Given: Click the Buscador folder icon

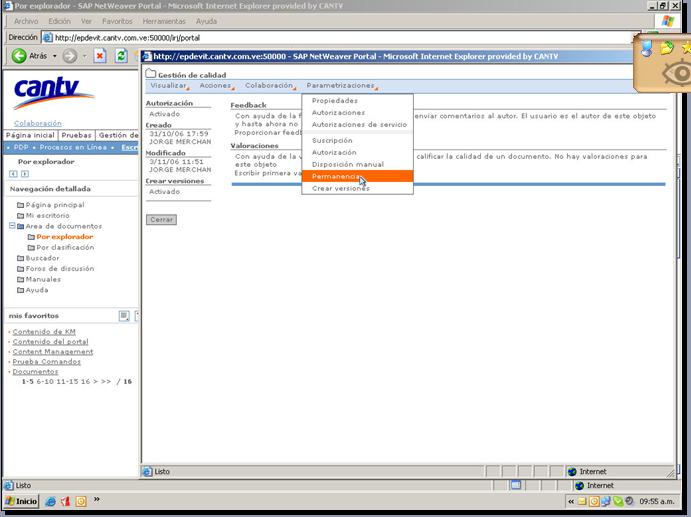Looking at the screenshot, I should tap(20, 258).
